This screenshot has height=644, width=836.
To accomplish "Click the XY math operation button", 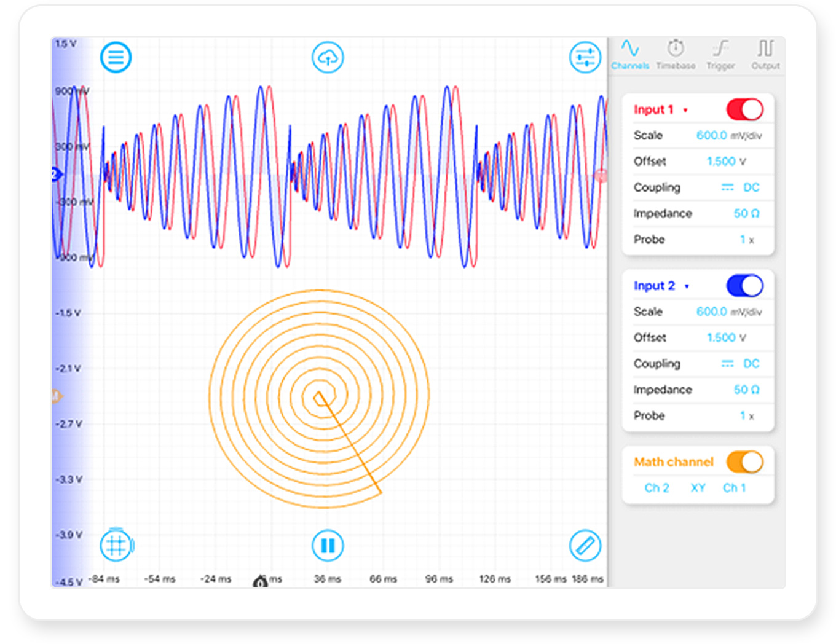I will (698, 488).
